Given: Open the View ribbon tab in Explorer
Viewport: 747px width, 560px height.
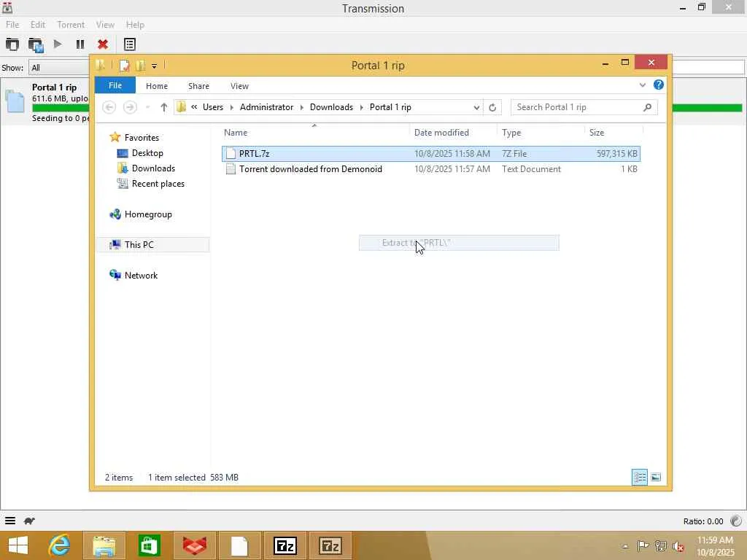Looking at the screenshot, I should pyautogui.click(x=239, y=86).
